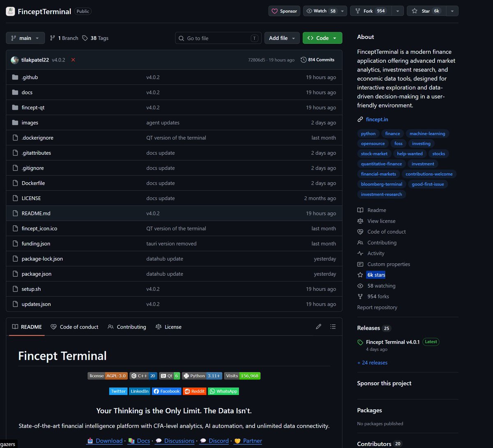Viewport: 493px width, 448px height.
Task: Star the repository with the Star button
Action: (426, 11)
